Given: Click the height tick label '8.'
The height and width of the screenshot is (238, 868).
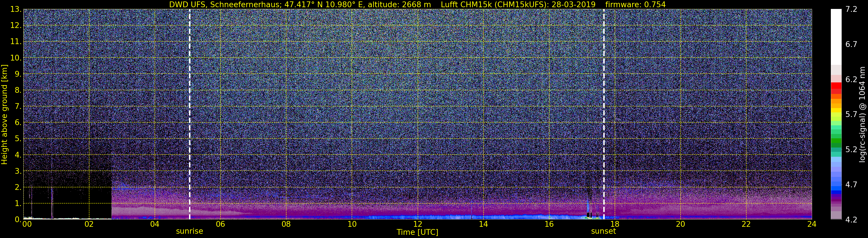Looking at the screenshot, I should point(18,90).
